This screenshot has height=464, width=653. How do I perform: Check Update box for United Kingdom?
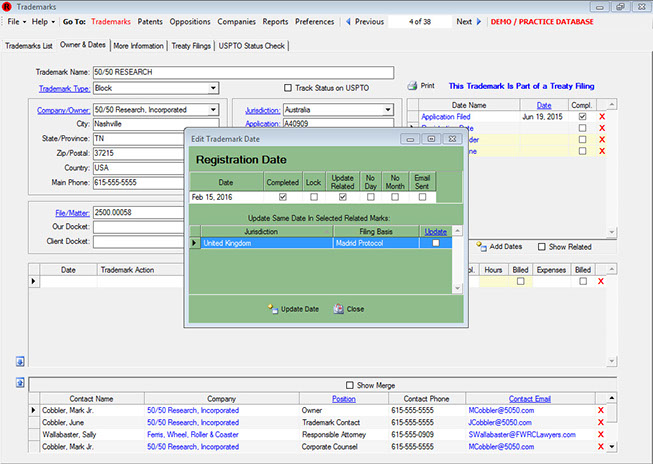coord(435,243)
